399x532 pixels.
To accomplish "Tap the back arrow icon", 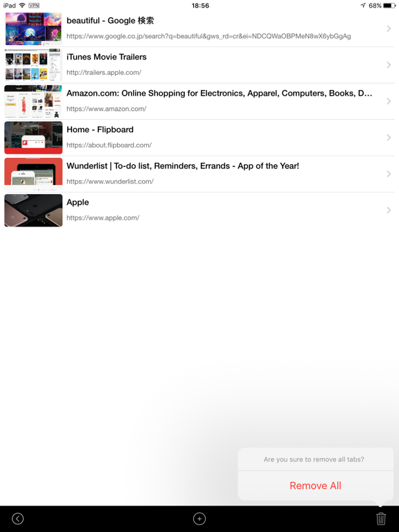I will click(17, 519).
